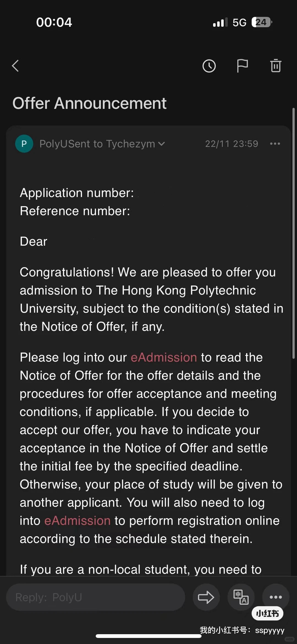Image resolution: width=297 pixels, height=644 pixels.
Task: Tap the 22/11 23:59 timestamp
Action: point(232,144)
